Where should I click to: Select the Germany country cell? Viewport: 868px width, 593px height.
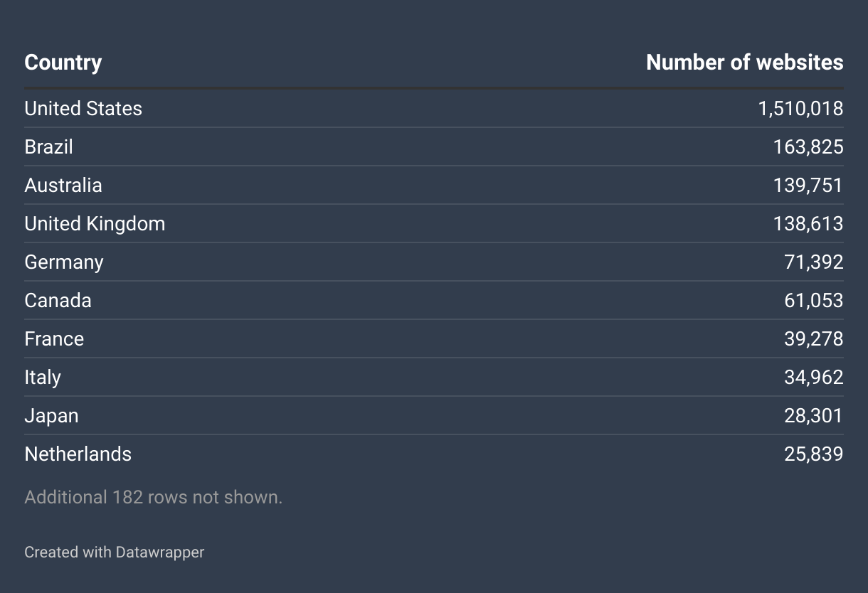click(64, 262)
